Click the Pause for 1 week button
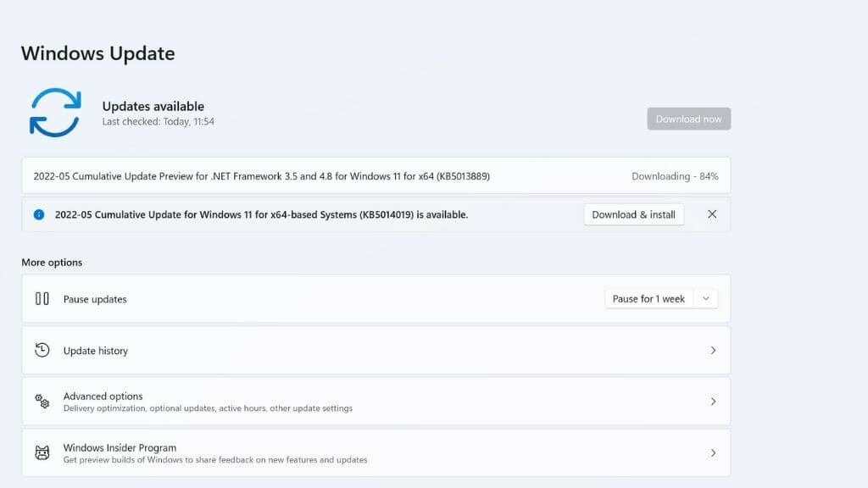Viewport: 868px width, 488px height. 648,299
